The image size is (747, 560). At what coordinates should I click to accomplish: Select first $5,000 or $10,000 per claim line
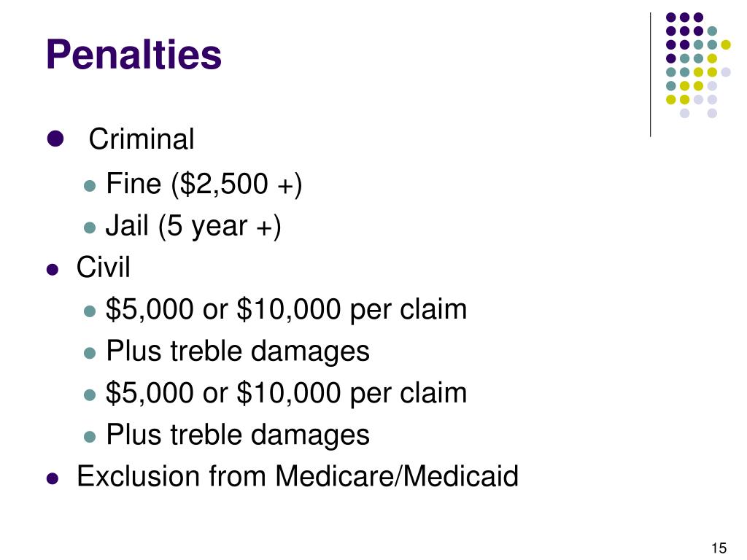[x=286, y=309]
